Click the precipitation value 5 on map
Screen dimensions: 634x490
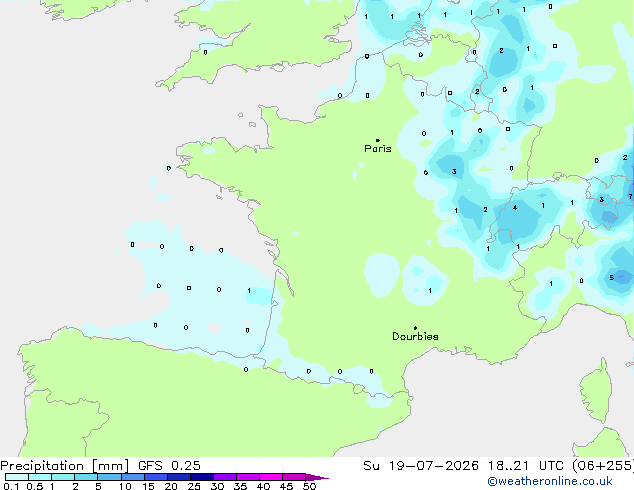(x=611, y=278)
